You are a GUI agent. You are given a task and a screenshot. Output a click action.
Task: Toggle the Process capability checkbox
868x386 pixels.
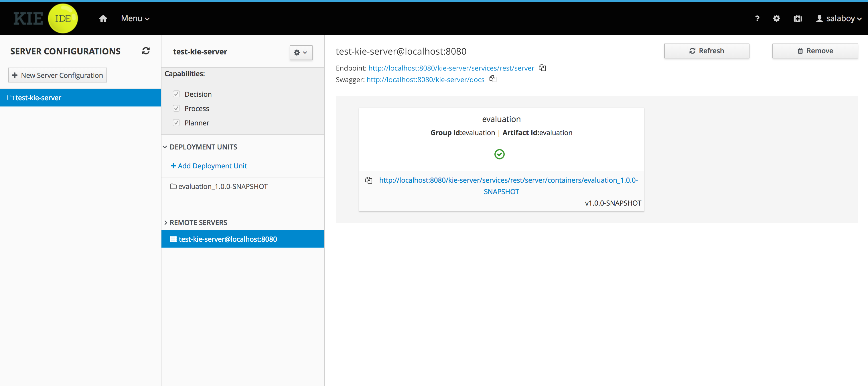[176, 108]
